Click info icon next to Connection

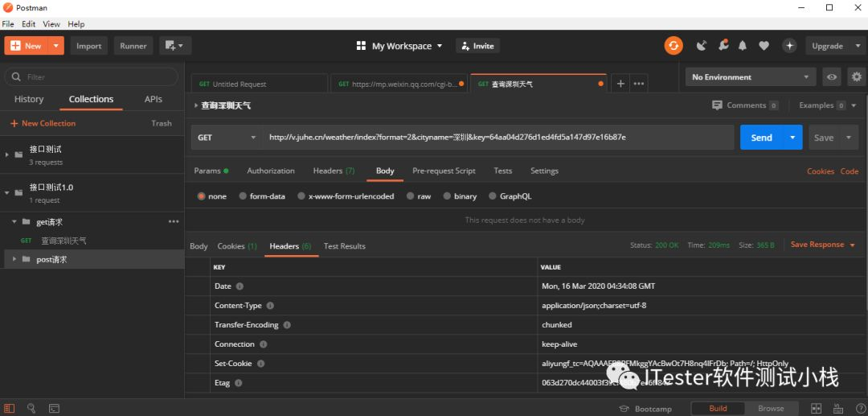pos(264,344)
